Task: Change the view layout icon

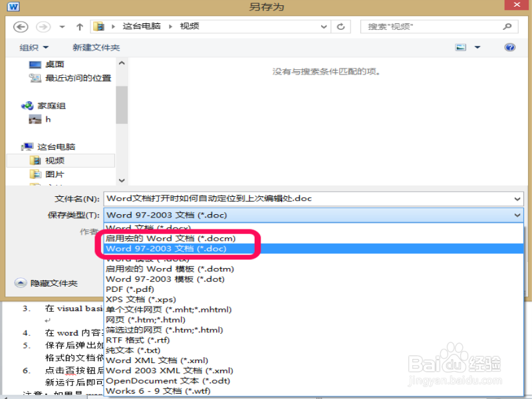Action: (460, 47)
